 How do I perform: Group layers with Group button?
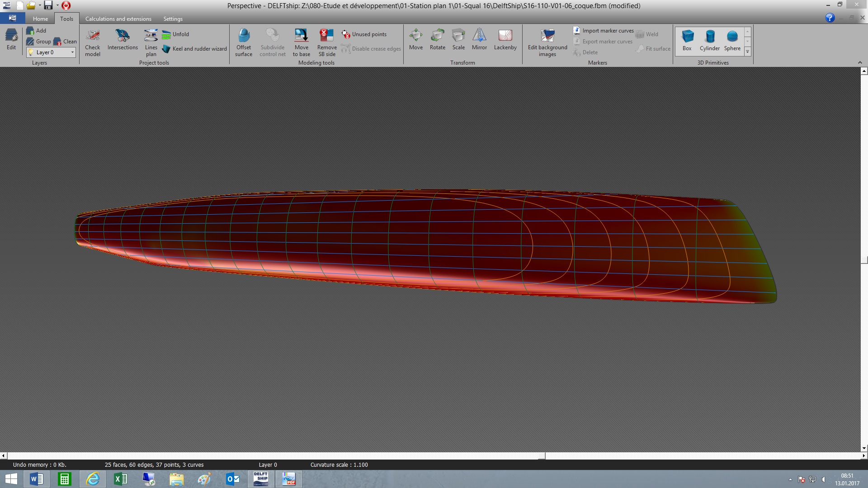(x=38, y=42)
